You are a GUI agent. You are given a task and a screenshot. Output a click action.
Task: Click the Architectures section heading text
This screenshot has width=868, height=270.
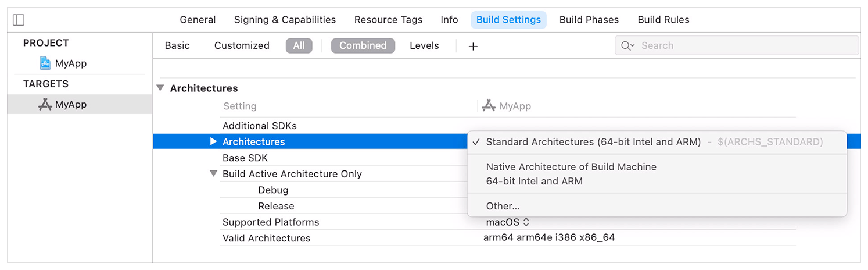tap(204, 88)
